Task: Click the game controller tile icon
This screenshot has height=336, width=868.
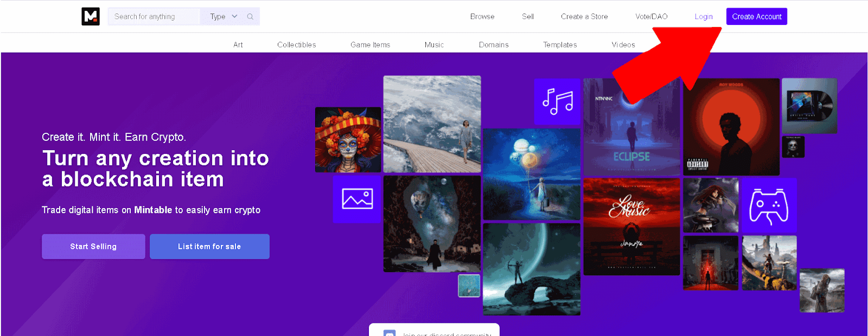Action: point(769,205)
